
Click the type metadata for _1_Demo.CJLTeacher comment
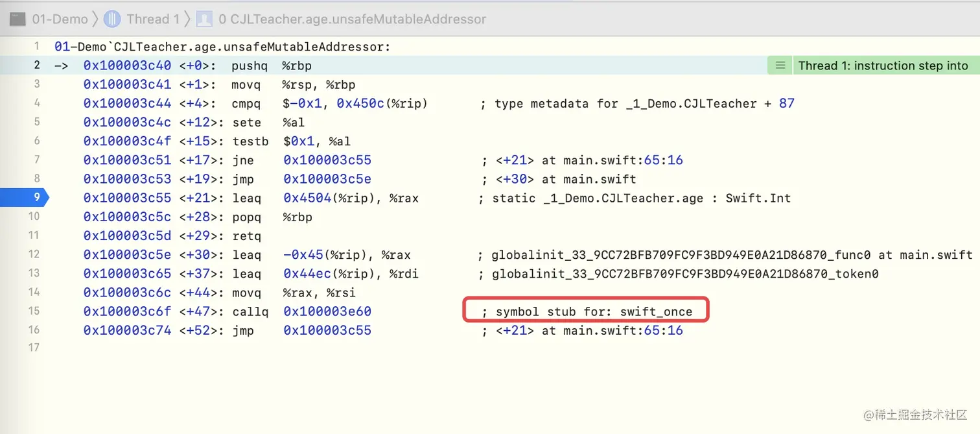[x=638, y=103]
